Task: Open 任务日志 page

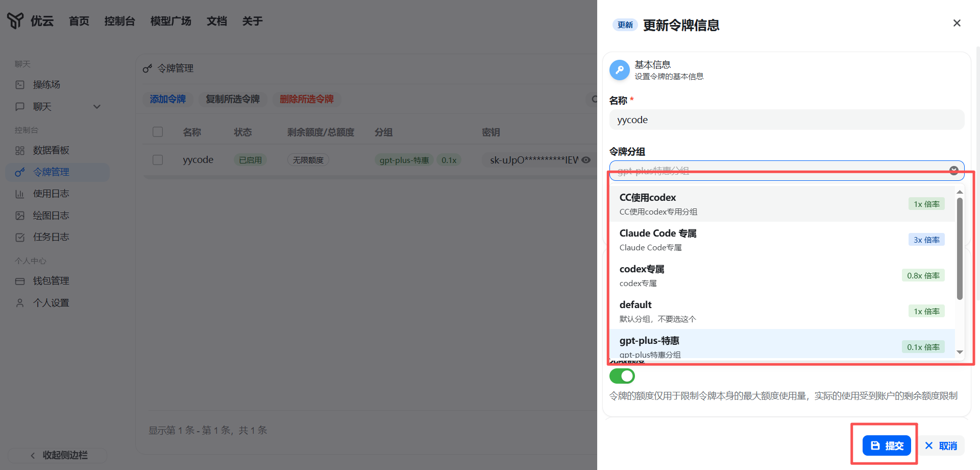Action: [51, 237]
